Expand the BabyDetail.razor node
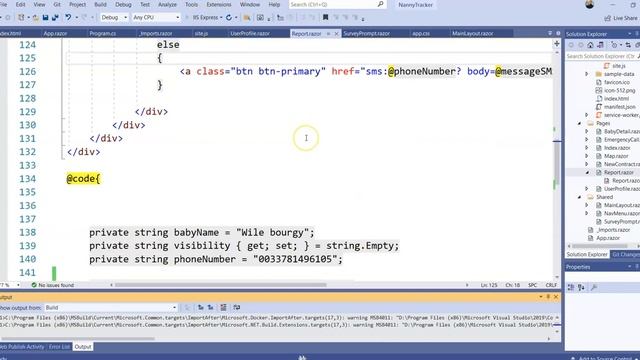 coord(587,131)
